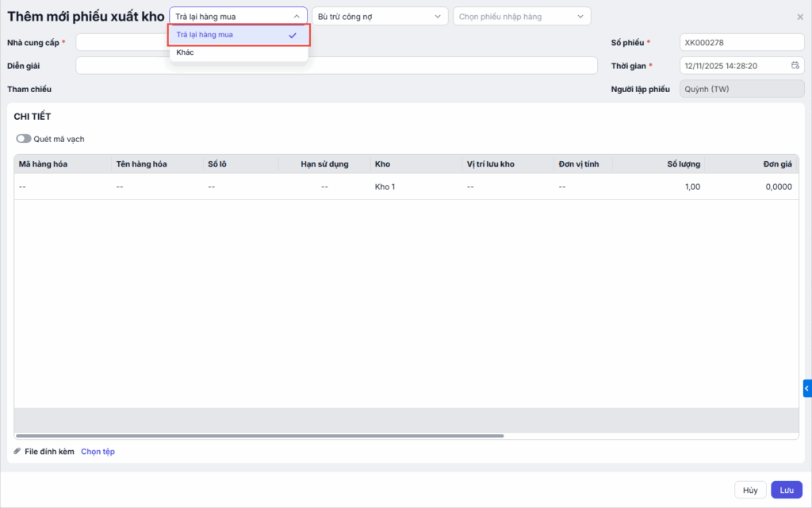The width and height of the screenshot is (812, 508).
Task: Click the Đơn vị tính column header
Action: 583,164
